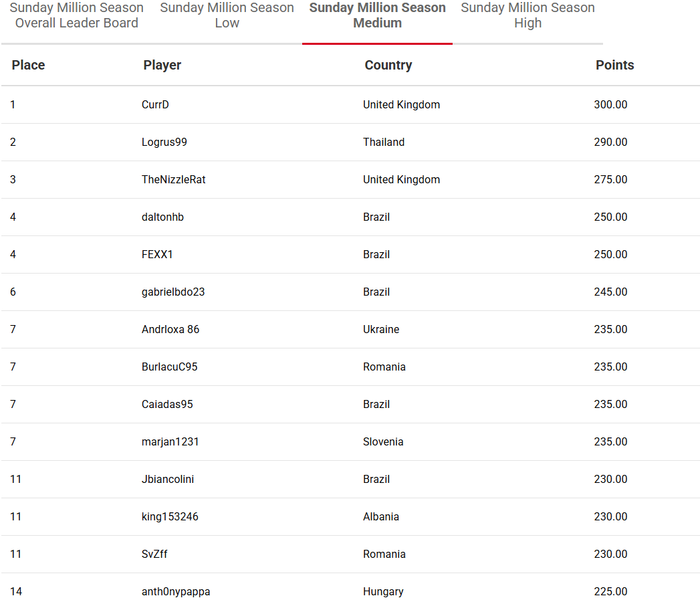Click on TheNizzleRat player name
The height and width of the screenshot is (610, 700).
(x=173, y=180)
